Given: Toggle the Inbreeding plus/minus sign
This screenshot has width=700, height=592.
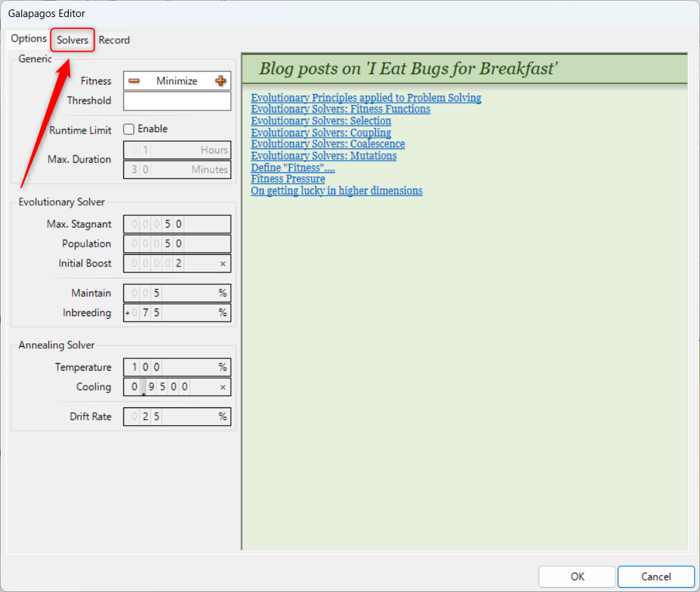Looking at the screenshot, I should (129, 313).
